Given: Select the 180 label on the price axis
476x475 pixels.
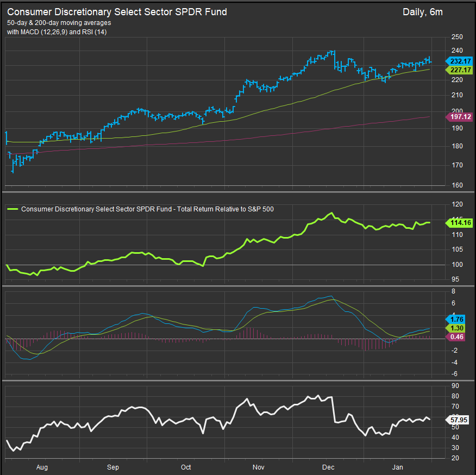Looking at the screenshot, I should click(x=457, y=146).
